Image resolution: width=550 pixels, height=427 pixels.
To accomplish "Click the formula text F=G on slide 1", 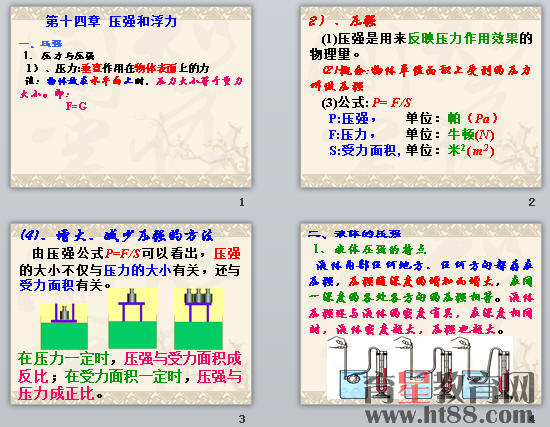I will pos(76,106).
